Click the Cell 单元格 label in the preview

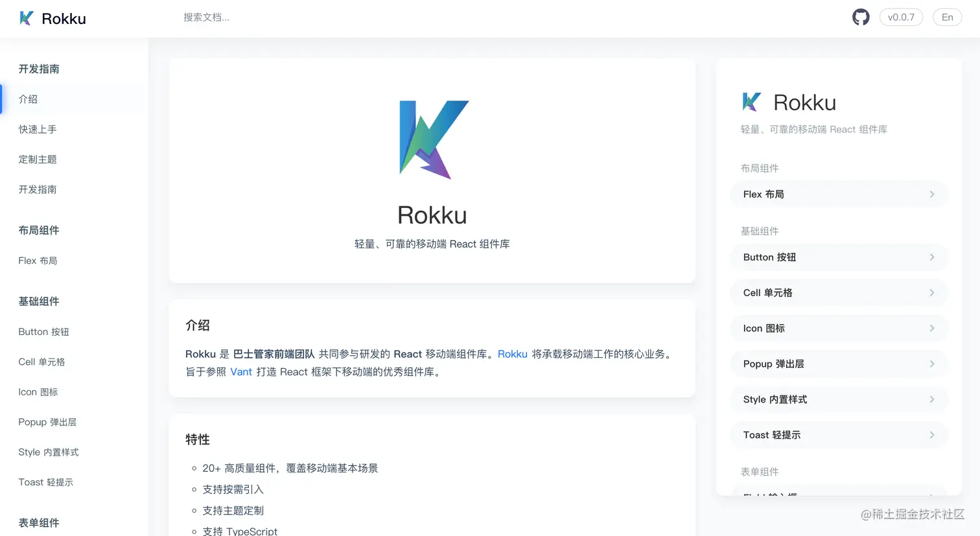767,293
